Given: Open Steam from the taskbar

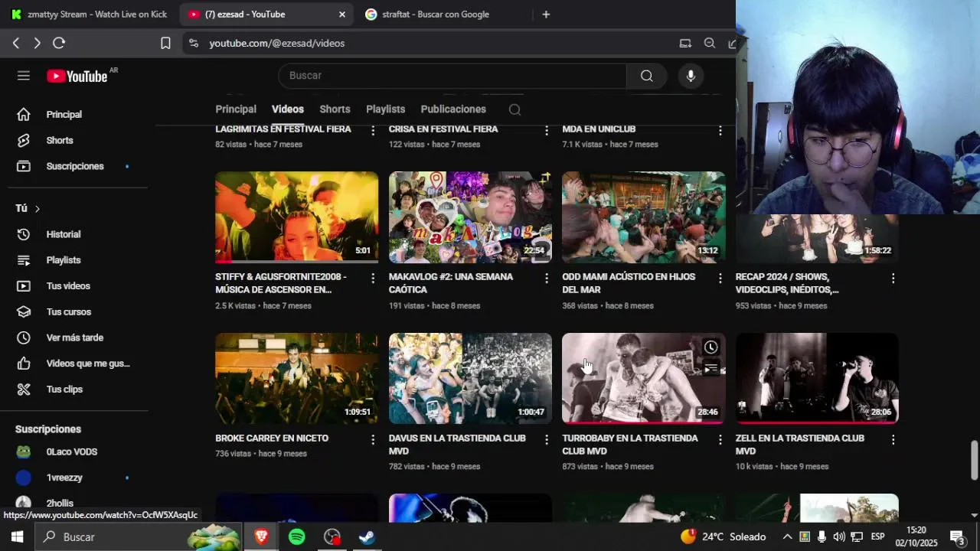Looking at the screenshot, I should point(367,537).
